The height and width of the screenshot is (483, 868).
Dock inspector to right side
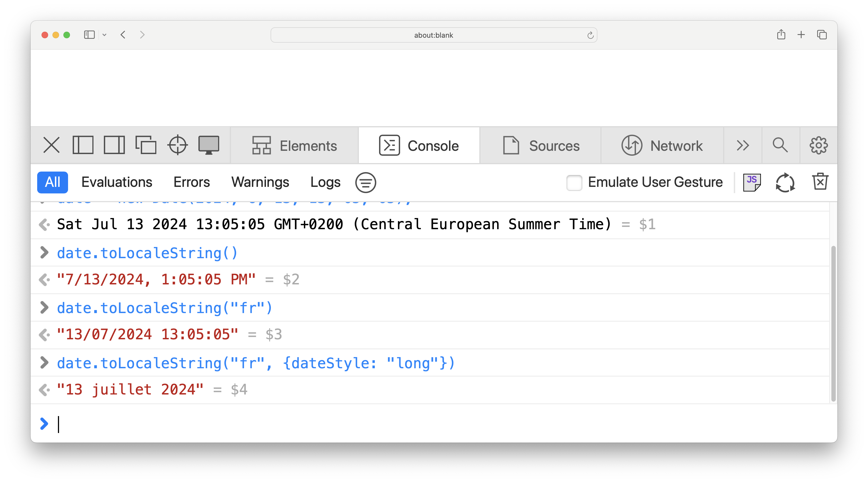[x=114, y=146]
